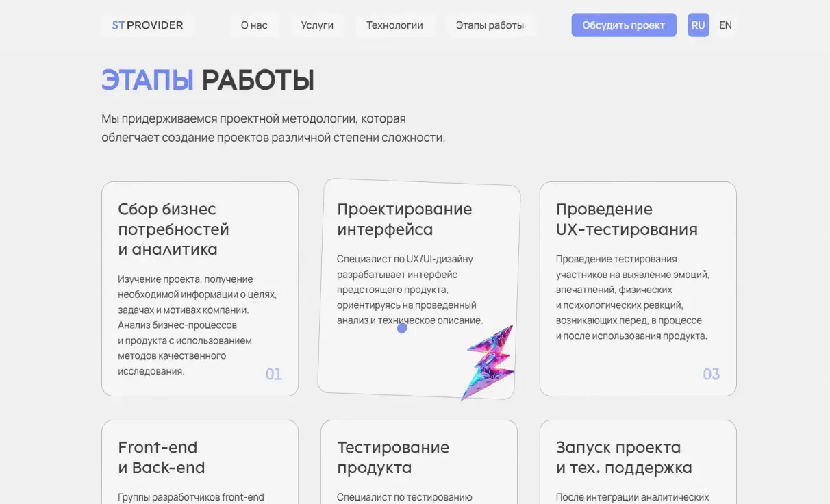Click the 'После интеграции аналитических' text
830x504 pixels.
(633, 497)
